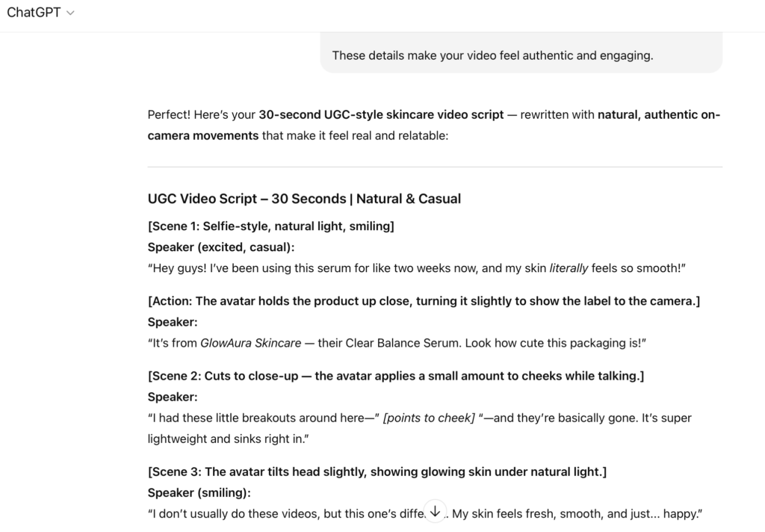Open the ChatGPT model selector dropdown

pos(40,13)
